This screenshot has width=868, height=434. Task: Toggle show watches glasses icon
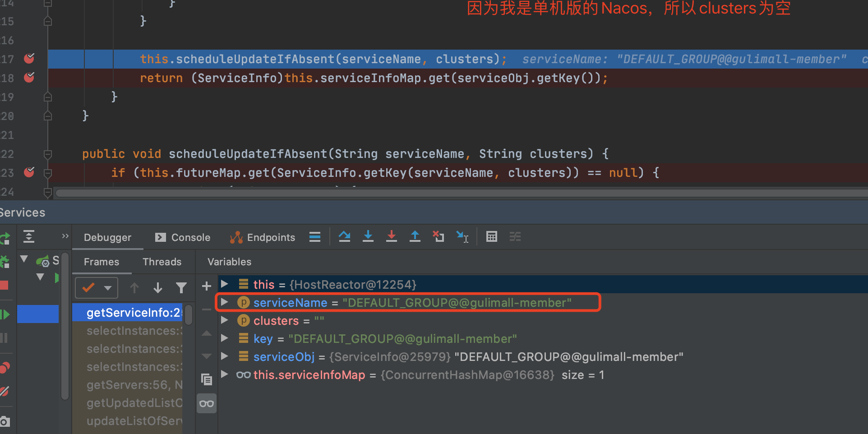tap(207, 403)
